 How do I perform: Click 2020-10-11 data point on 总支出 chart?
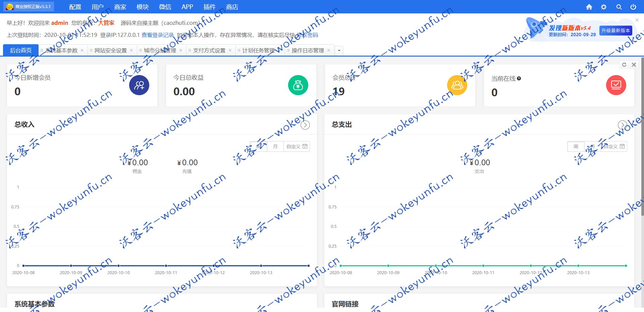483,266
